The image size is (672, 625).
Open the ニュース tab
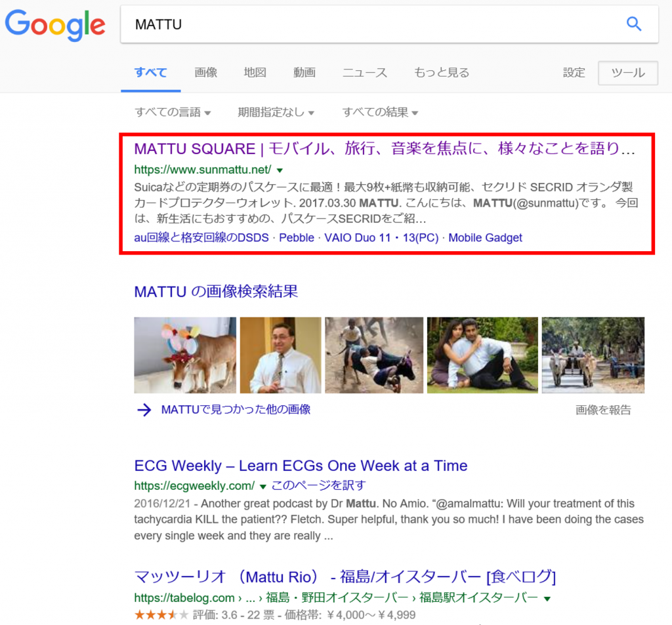pyautogui.click(x=365, y=72)
